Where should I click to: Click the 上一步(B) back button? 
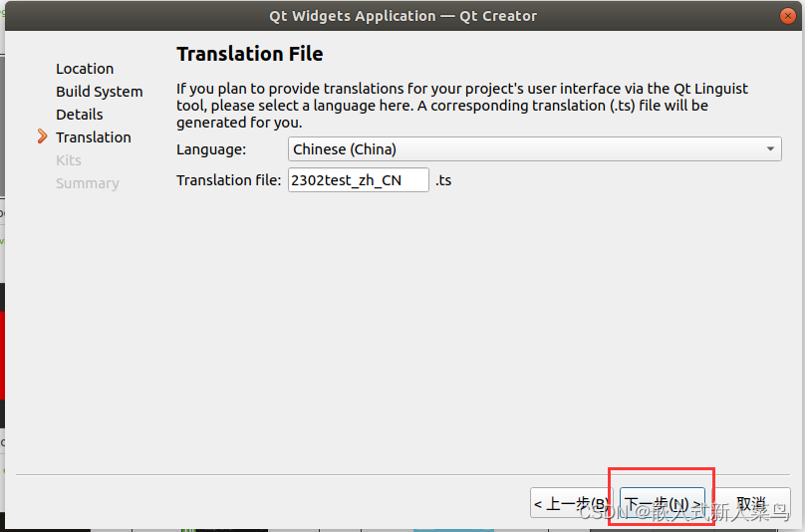pos(572,503)
